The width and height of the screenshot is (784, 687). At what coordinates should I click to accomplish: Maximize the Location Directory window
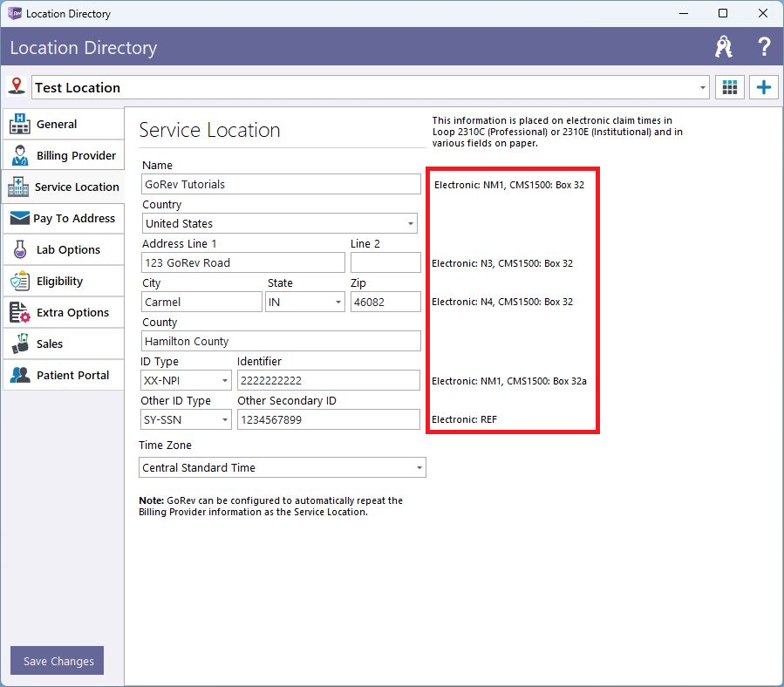coord(722,13)
